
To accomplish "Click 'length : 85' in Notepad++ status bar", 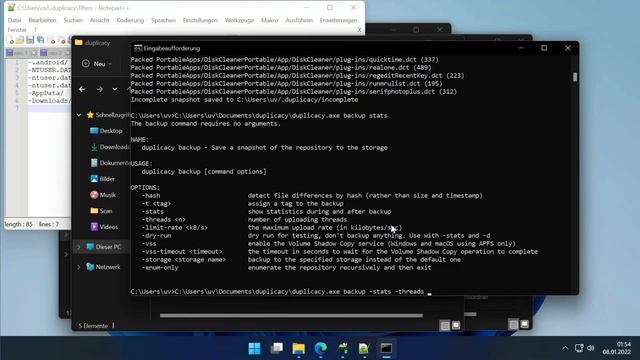I will (19, 224).
